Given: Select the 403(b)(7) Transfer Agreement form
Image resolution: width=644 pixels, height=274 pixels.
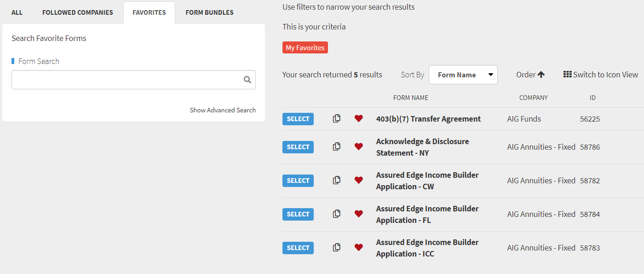Looking at the screenshot, I should click(298, 119).
